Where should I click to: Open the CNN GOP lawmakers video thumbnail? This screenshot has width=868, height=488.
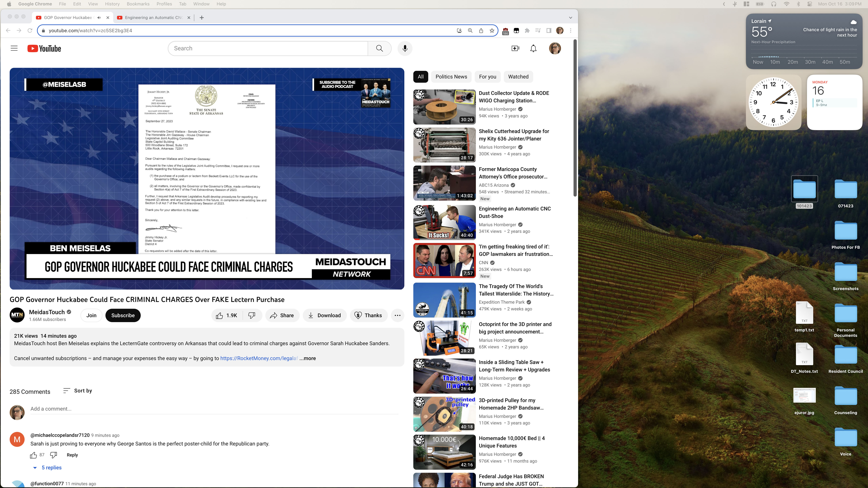pyautogui.click(x=445, y=260)
